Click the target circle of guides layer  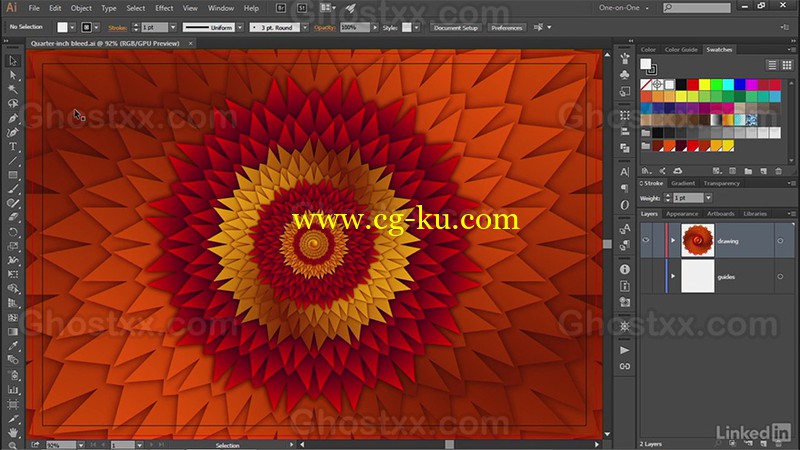tap(780, 277)
